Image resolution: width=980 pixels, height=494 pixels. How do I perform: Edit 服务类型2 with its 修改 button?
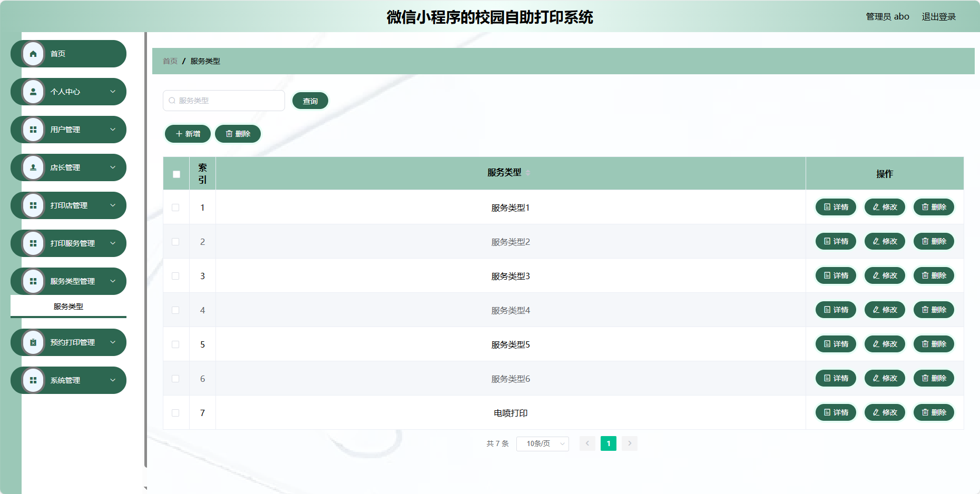885,241
